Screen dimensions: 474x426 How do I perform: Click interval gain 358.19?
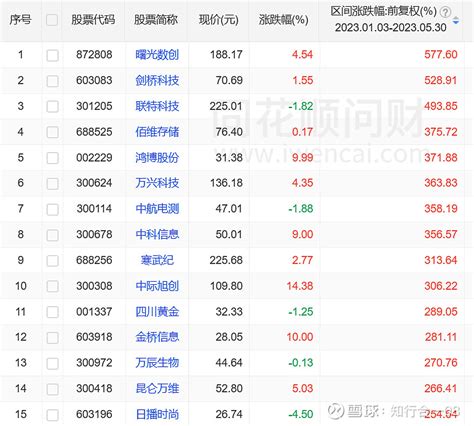point(441,209)
